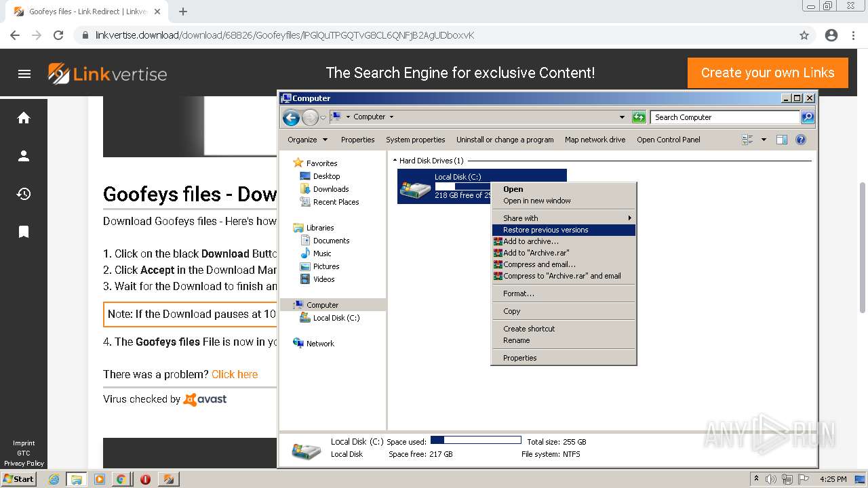Viewport: 868px width, 488px height.
Task: Click System properties toolbar button
Action: [415, 140]
